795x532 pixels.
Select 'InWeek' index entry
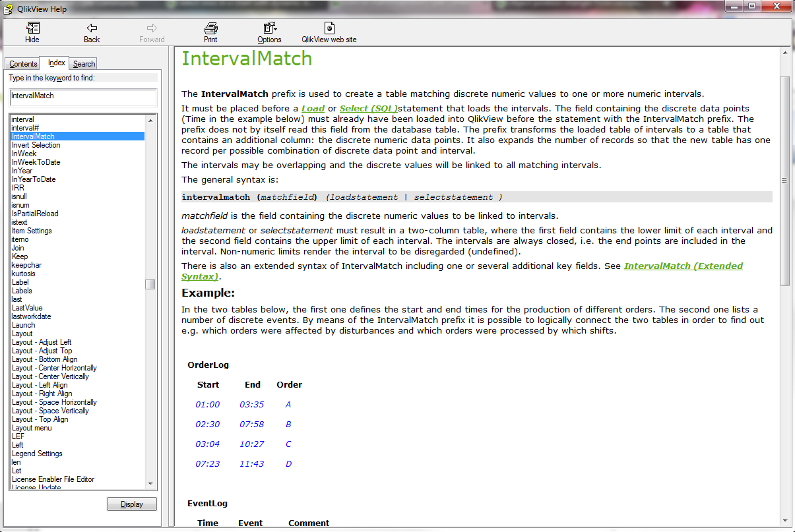click(x=24, y=154)
